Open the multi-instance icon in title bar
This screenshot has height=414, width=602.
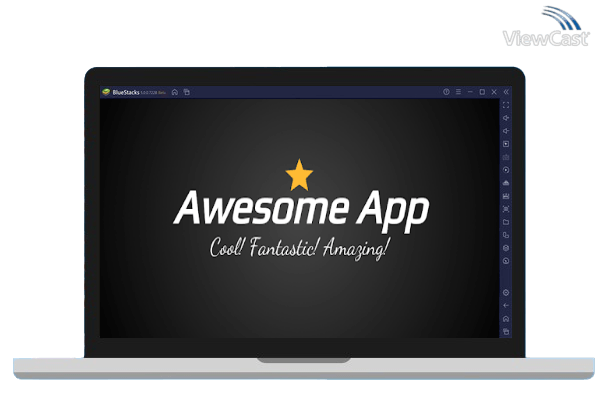[x=186, y=92]
